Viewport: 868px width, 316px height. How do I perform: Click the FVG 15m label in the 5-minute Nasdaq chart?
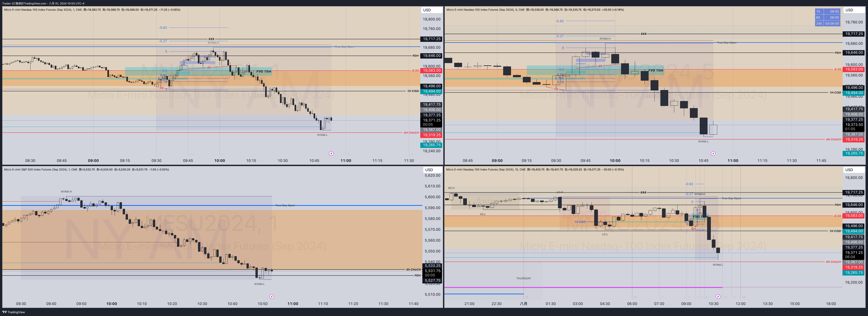(656, 70)
